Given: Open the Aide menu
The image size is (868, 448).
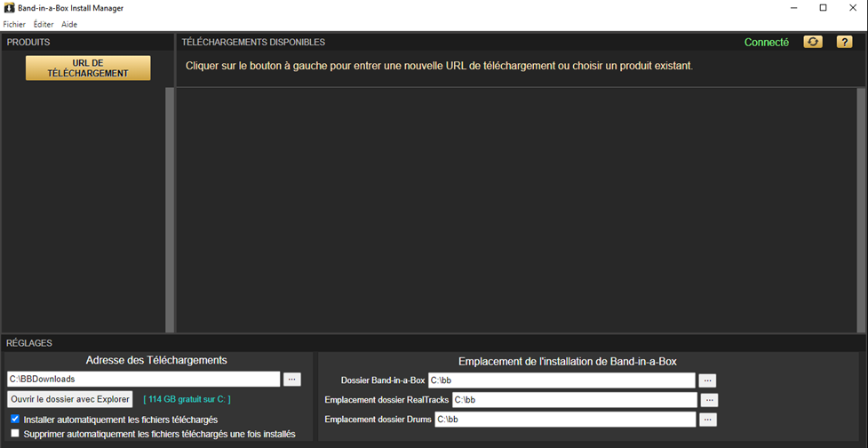Looking at the screenshot, I should click(69, 24).
